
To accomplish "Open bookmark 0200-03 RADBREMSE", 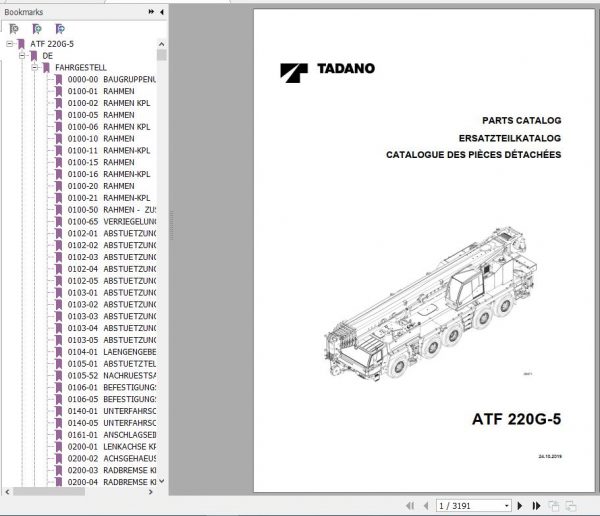I will click(111, 470).
